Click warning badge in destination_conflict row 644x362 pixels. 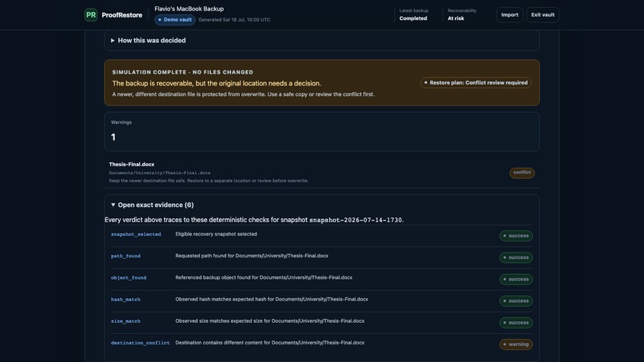[x=516, y=344]
